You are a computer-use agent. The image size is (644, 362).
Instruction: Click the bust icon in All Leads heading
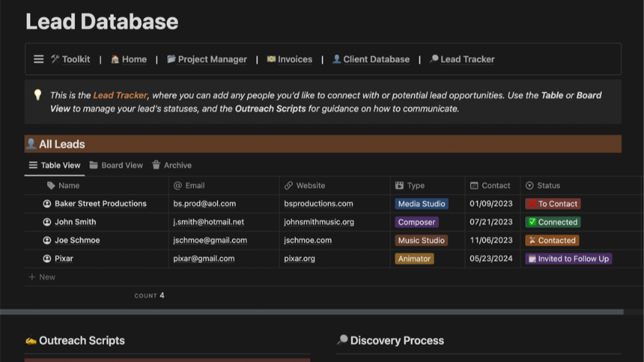click(x=31, y=144)
